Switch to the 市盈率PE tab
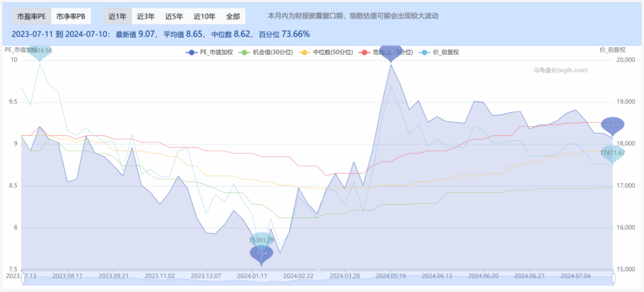Image resolution: width=644 pixels, height=292 pixels. 31,17
